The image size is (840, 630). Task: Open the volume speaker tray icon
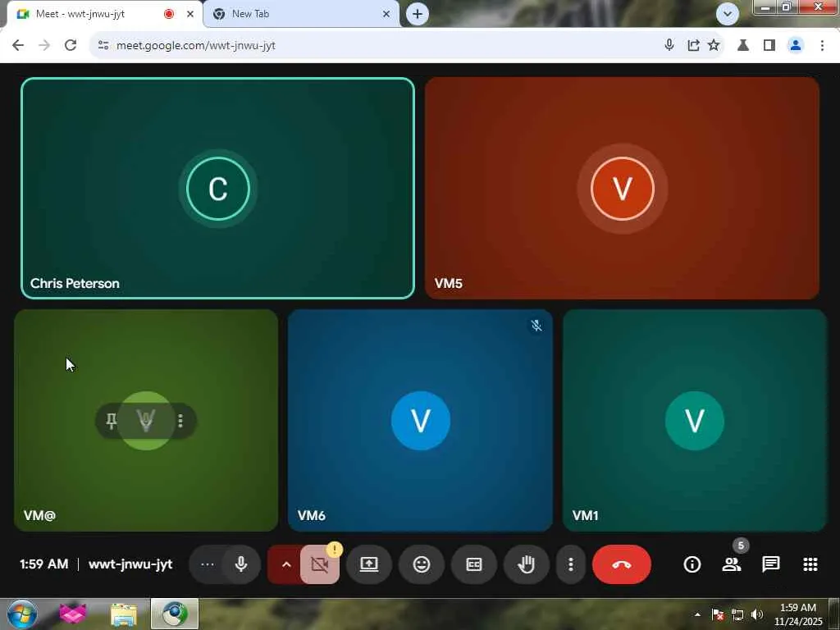[x=756, y=614]
